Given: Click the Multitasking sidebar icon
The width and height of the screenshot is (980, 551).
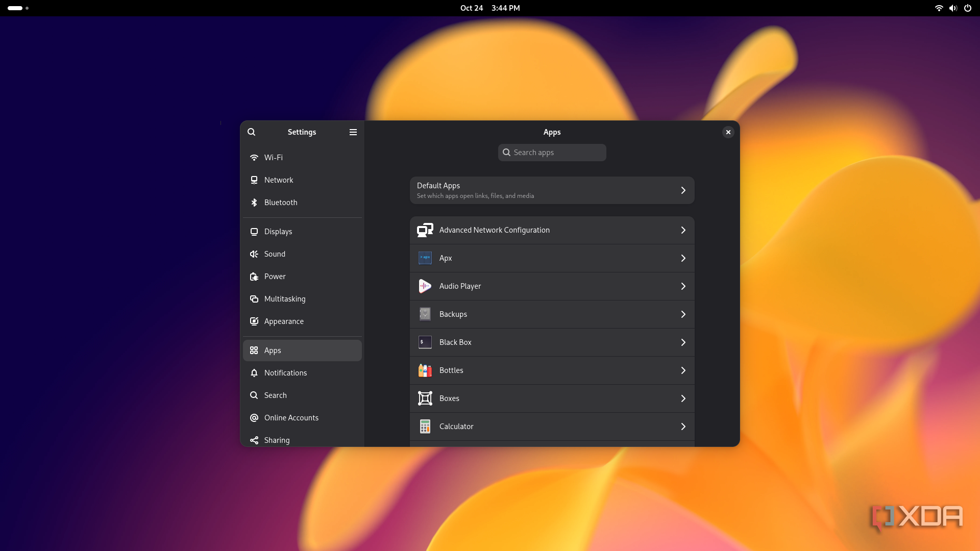Looking at the screenshot, I should (254, 299).
